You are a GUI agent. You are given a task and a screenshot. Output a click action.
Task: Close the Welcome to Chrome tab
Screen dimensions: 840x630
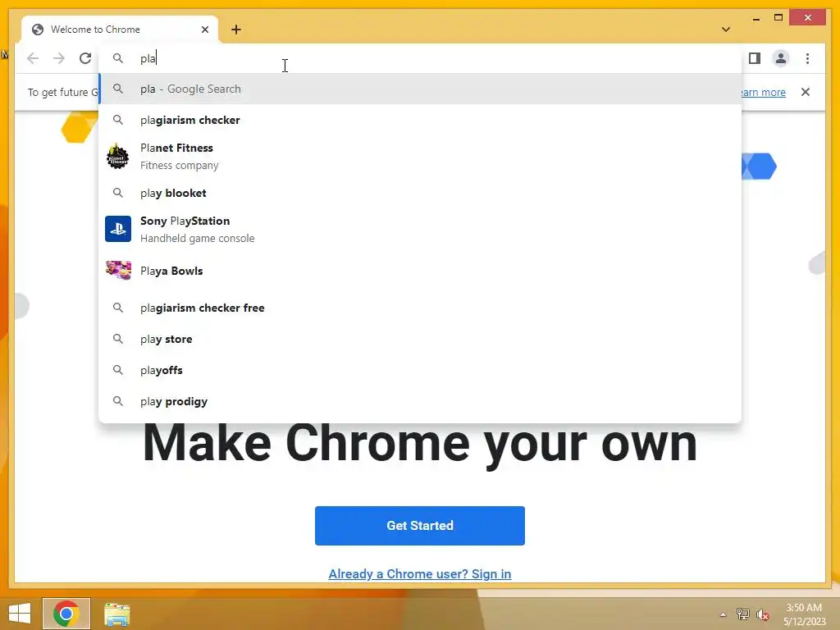click(204, 30)
